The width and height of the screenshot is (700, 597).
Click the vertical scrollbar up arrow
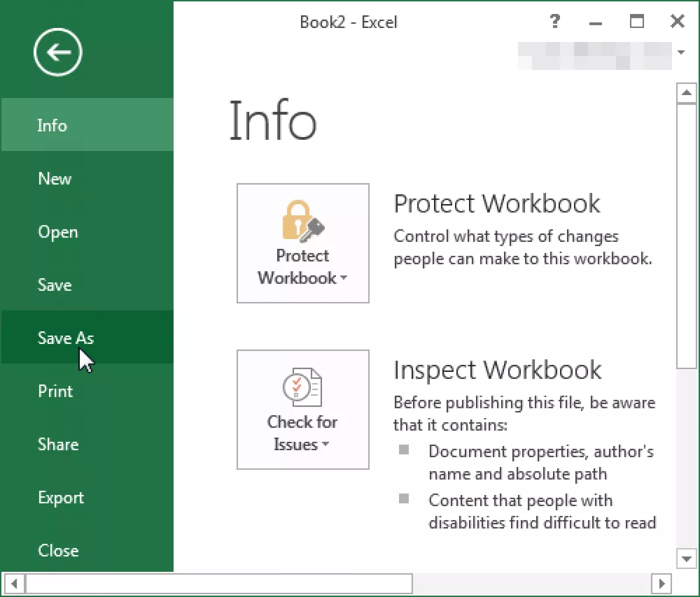pyautogui.click(x=686, y=93)
